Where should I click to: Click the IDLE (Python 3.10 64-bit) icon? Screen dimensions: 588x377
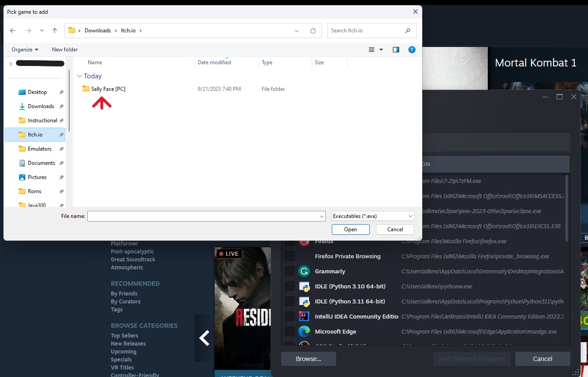pyautogui.click(x=304, y=286)
